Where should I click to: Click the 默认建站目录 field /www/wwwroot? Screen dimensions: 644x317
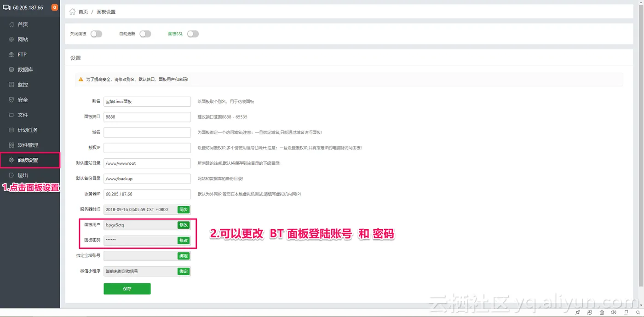(147, 163)
